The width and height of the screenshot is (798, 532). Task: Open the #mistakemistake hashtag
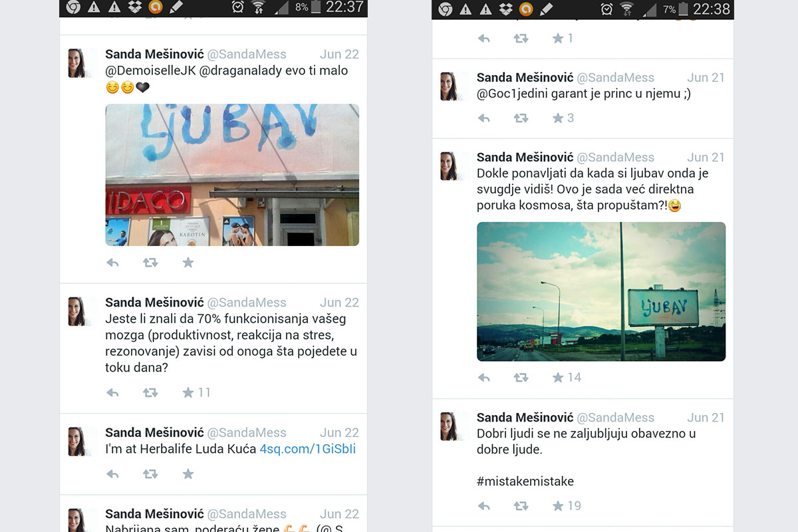pyautogui.click(x=525, y=481)
